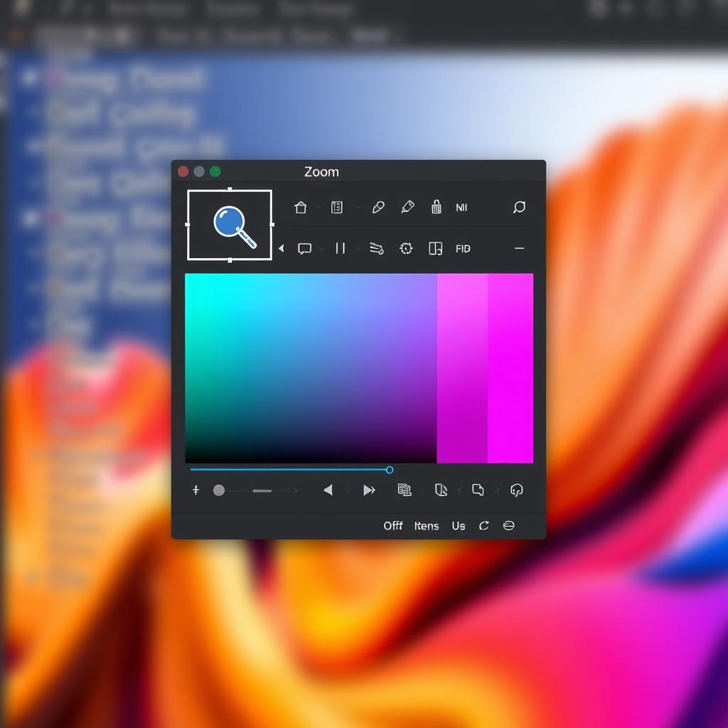Click the lasso loop icon at toolbar right
Image resolution: width=728 pixels, height=728 pixels.
[x=519, y=207]
